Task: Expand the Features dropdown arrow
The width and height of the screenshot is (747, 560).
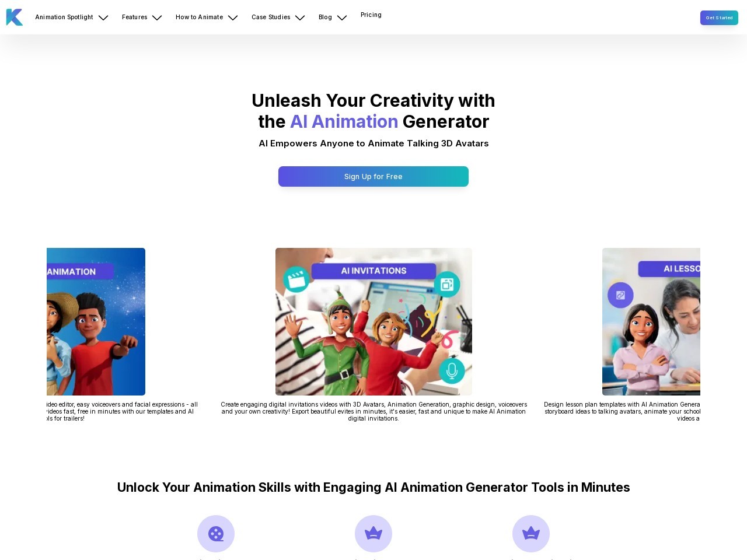Action: click(x=157, y=17)
